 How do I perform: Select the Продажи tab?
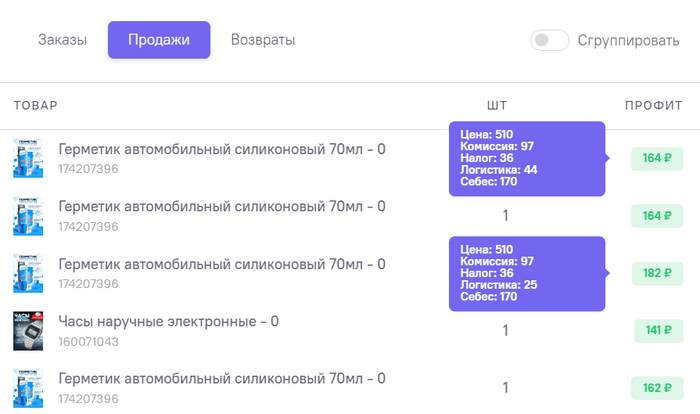159,41
